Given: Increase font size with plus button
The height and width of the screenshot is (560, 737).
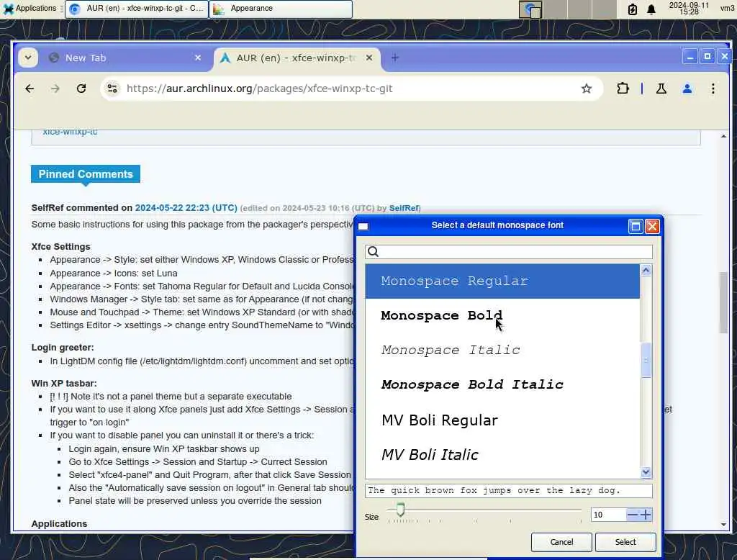Looking at the screenshot, I should click(x=646, y=515).
